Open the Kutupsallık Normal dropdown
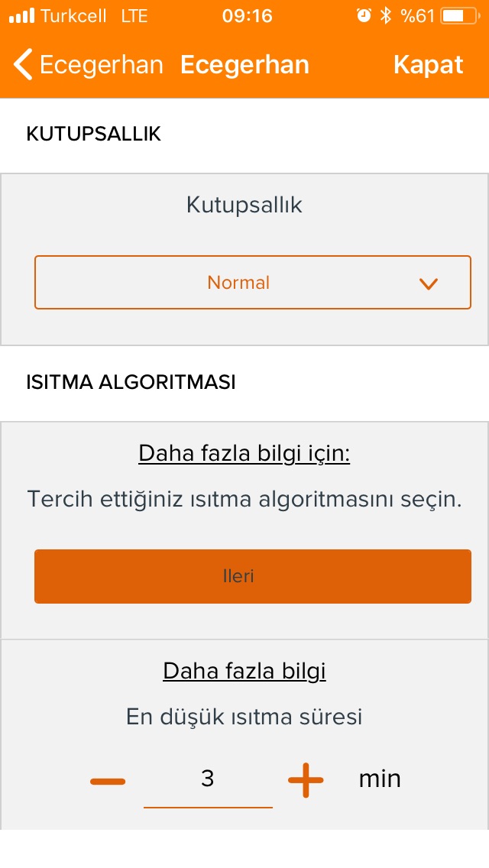Image resolution: width=489 pixels, height=868 pixels. click(253, 282)
